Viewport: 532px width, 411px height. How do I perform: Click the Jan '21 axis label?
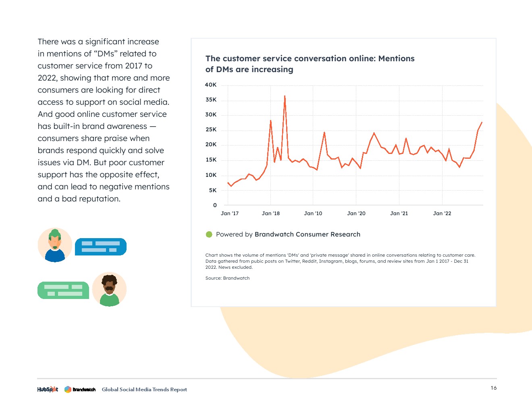[399, 214]
